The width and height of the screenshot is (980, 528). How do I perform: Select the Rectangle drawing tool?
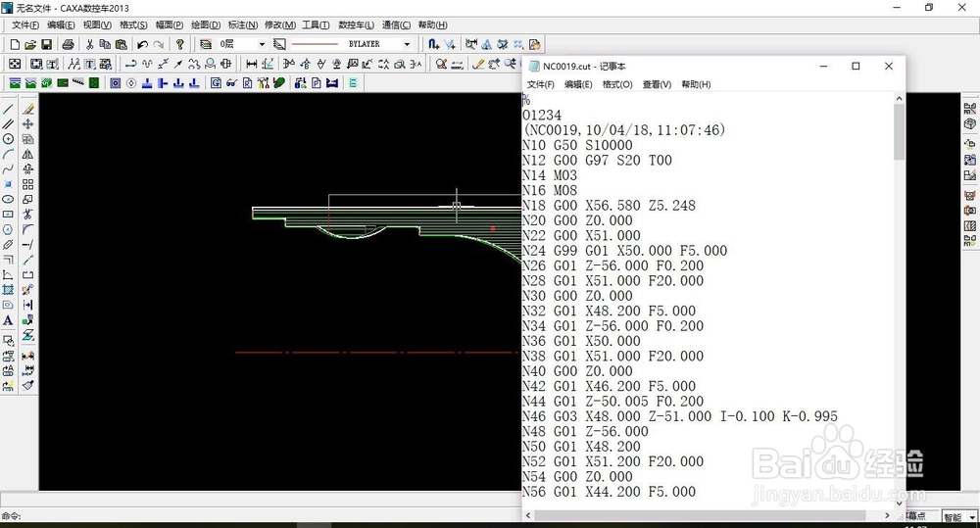point(8,215)
